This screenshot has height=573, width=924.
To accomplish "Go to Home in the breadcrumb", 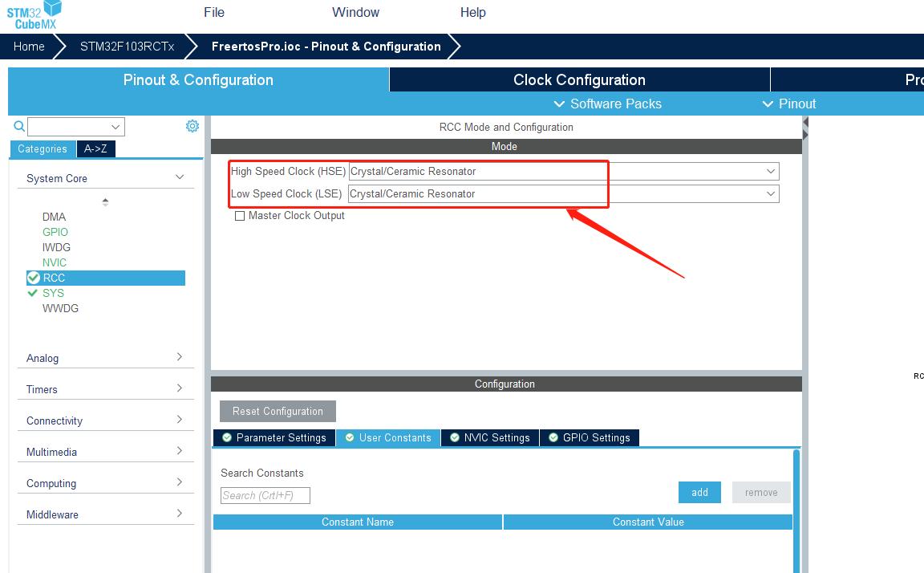I will point(29,47).
